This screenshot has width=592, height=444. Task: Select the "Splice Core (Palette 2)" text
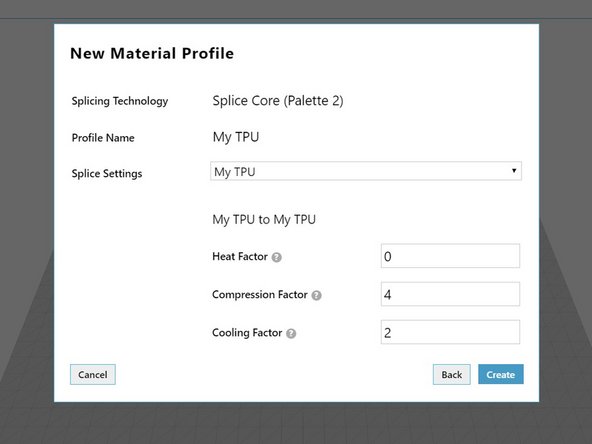pos(278,101)
